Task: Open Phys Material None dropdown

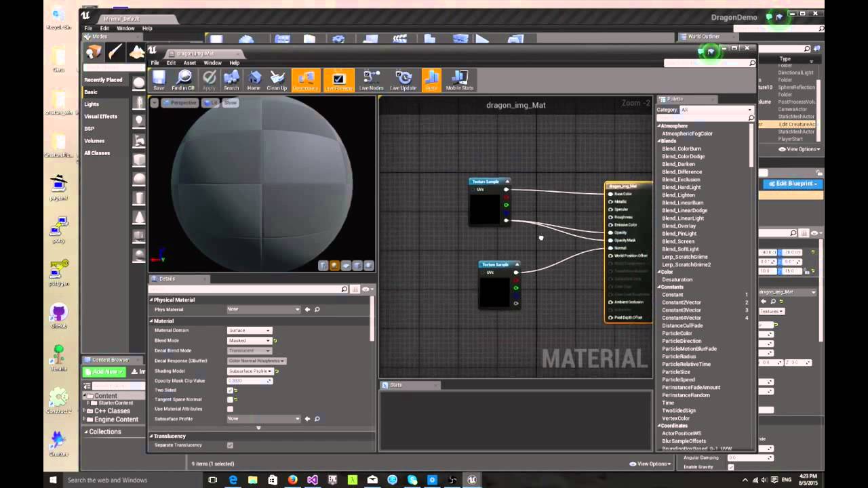Action: click(x=264, y=309)
